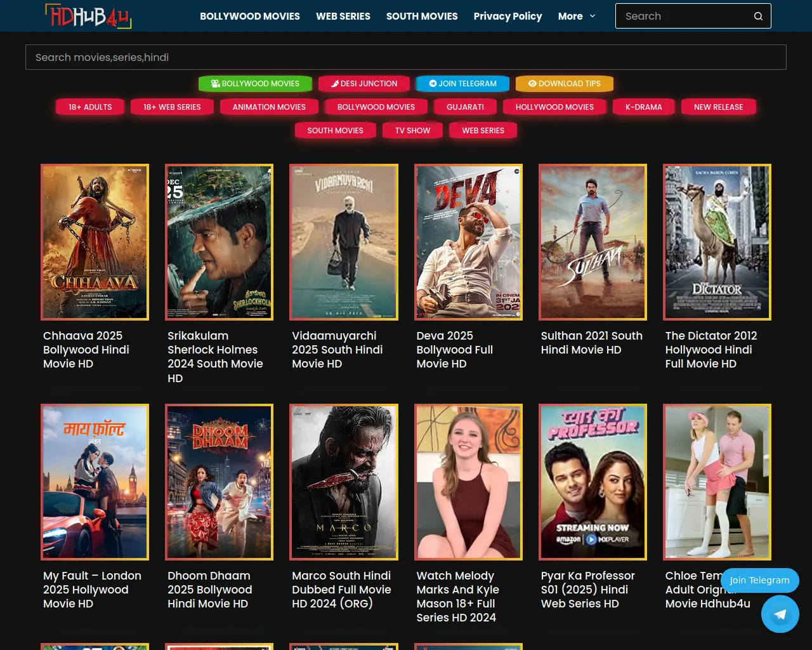Click the blue Join Telegram button

463,84
